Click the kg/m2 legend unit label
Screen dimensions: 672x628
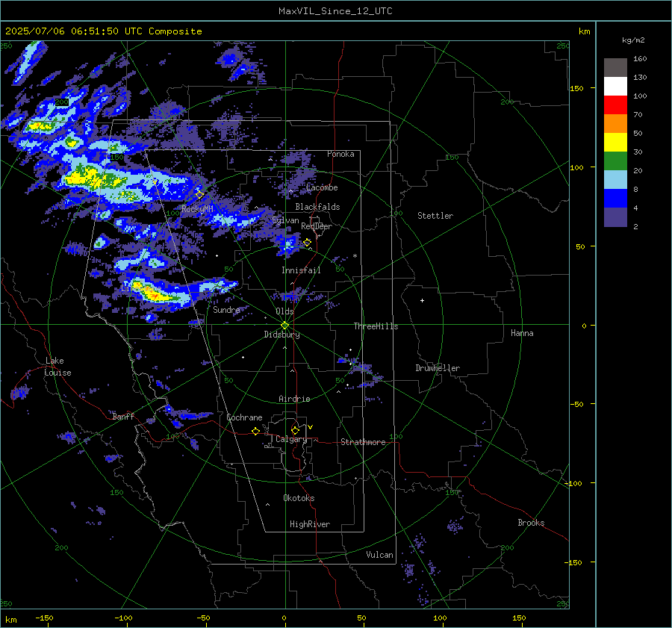(x=633, y=40)
